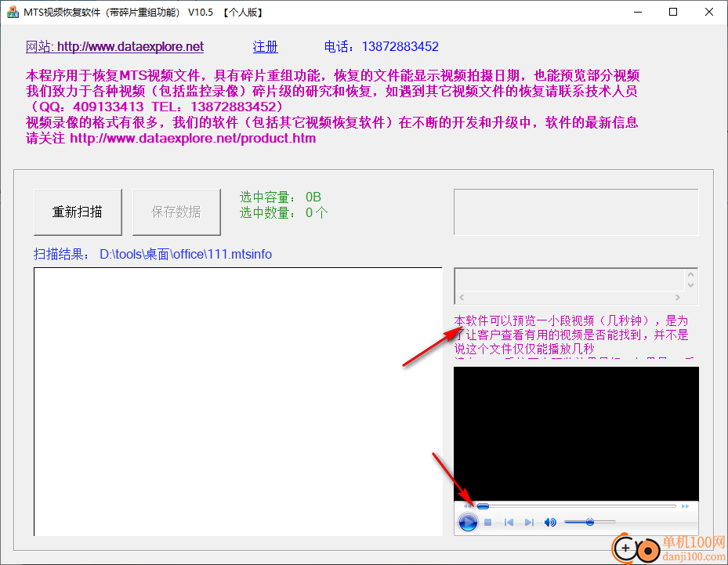Play the video preview

pos(468,522)
